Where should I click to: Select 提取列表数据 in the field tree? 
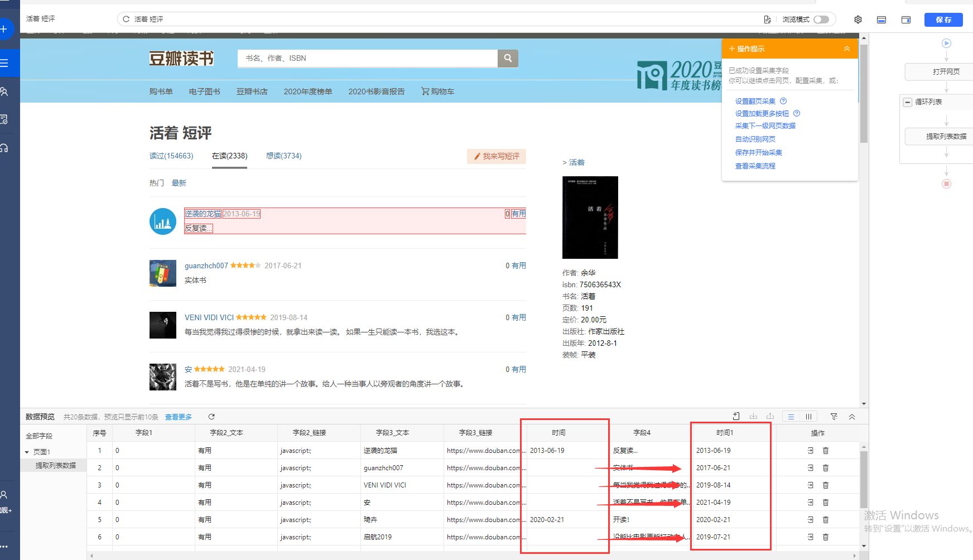pos(56,465)
